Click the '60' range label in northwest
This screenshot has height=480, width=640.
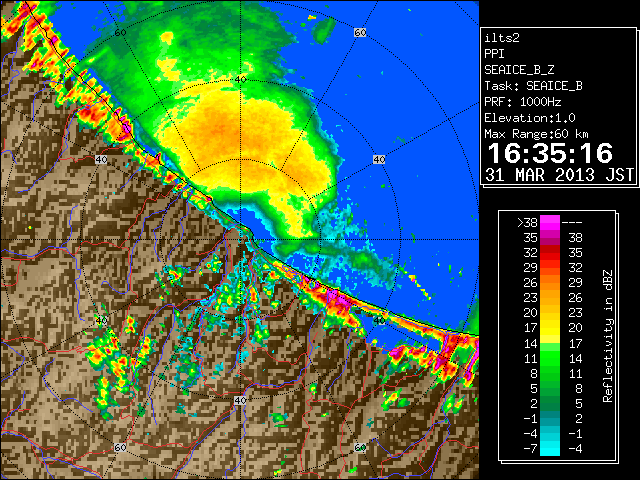click(x=120, y=33)
